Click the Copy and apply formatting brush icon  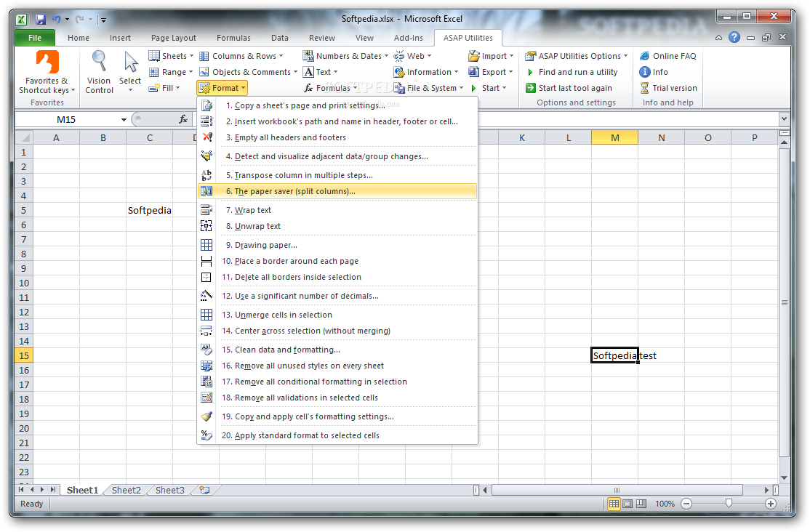click(x=206, y=416)
